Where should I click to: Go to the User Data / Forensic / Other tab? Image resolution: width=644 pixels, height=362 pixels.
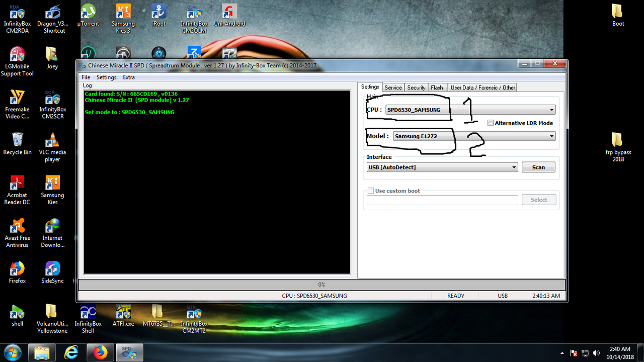click(482, 87)
